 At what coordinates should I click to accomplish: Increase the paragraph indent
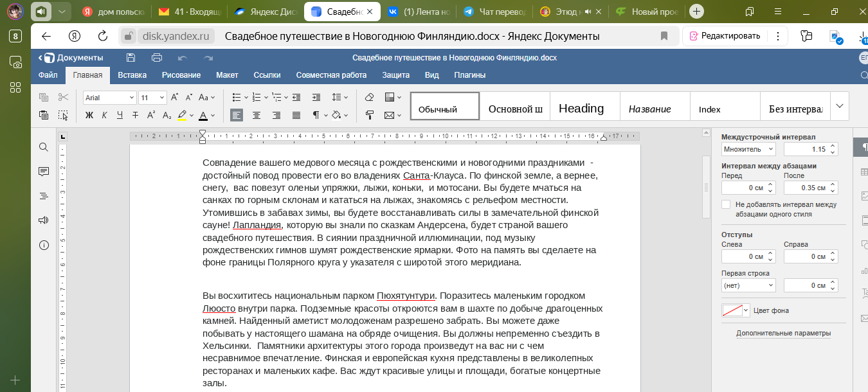click(x=316, y=98)
